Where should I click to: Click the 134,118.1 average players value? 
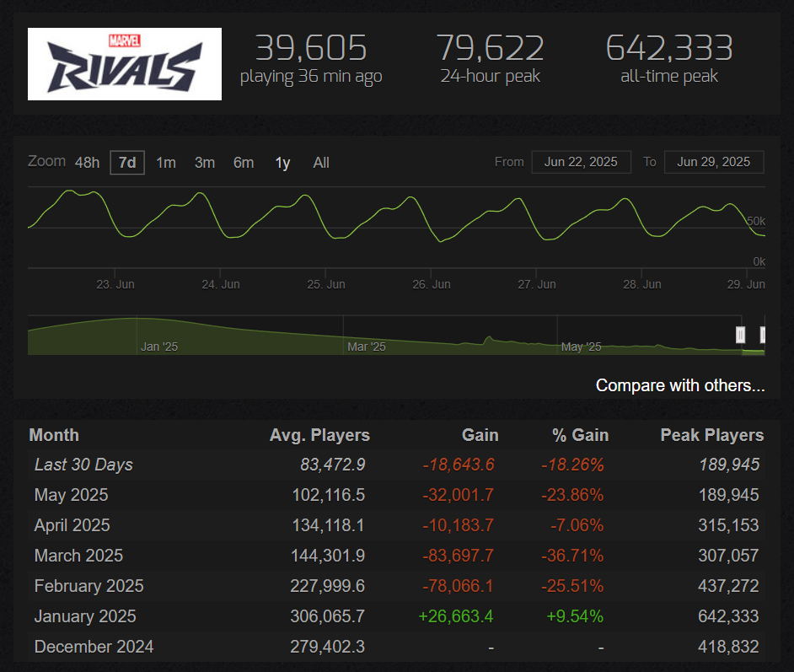328,525
